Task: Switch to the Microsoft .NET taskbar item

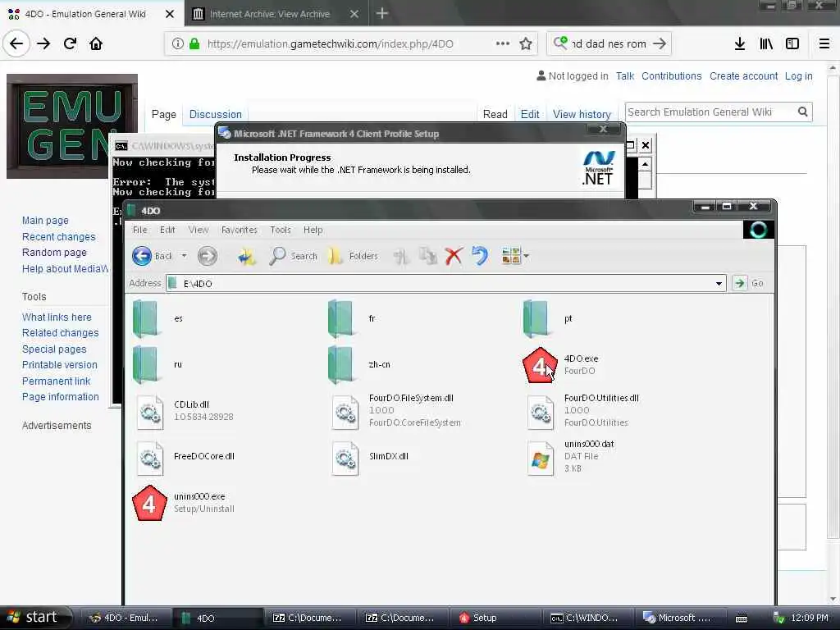Action: click(x=679, y=618)
